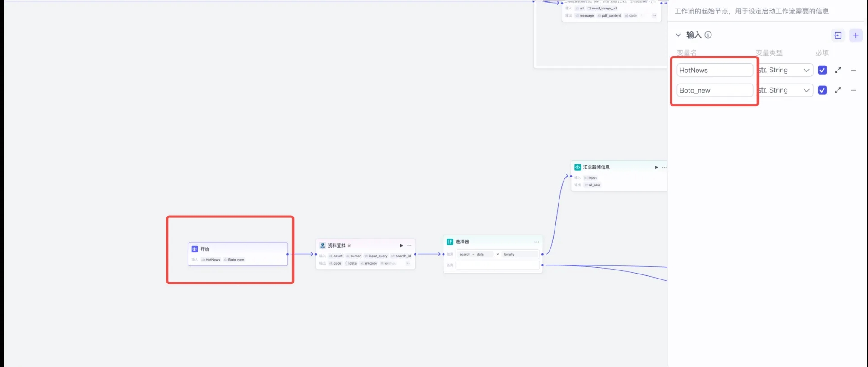Screen dimensions: 868x367
Task: Open the variable type dropdown for HotNews
Action: (x=785, y=70)
